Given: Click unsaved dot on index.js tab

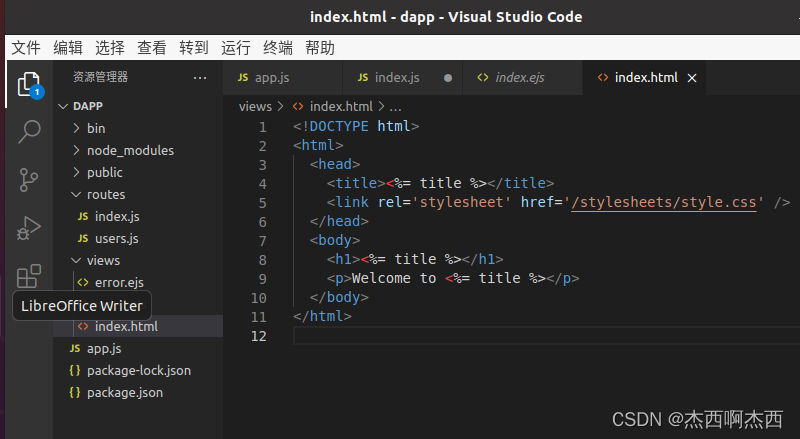Looking at the screenshot, I should click(x=448, y=78).
